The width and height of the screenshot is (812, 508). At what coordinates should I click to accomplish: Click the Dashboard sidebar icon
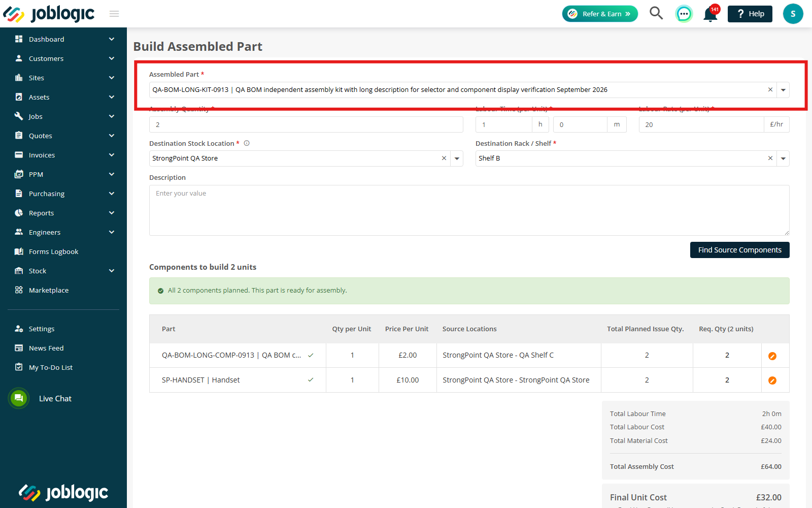click(19, 39)
